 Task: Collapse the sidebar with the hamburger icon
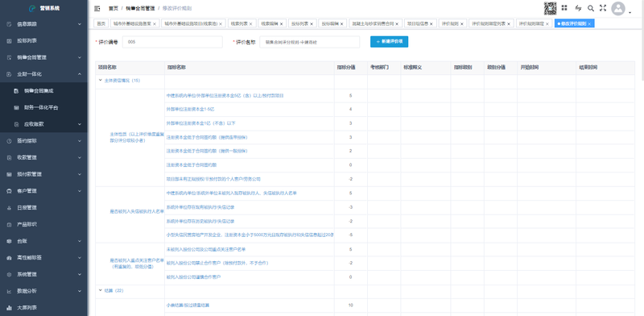(x=97, y=8)
